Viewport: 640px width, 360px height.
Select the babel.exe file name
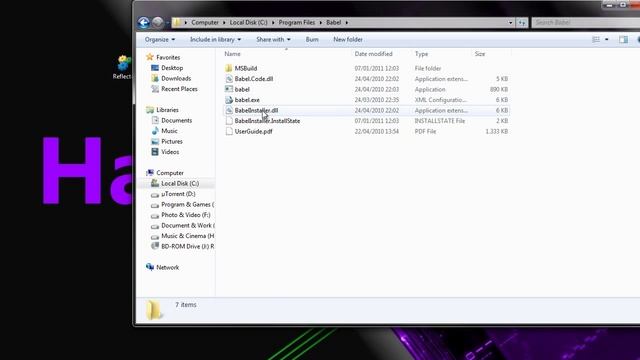[x=247, y=100]
